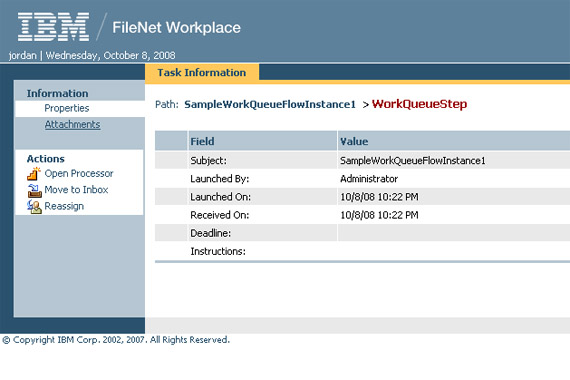Click the Information section heading

pos(57,93)
